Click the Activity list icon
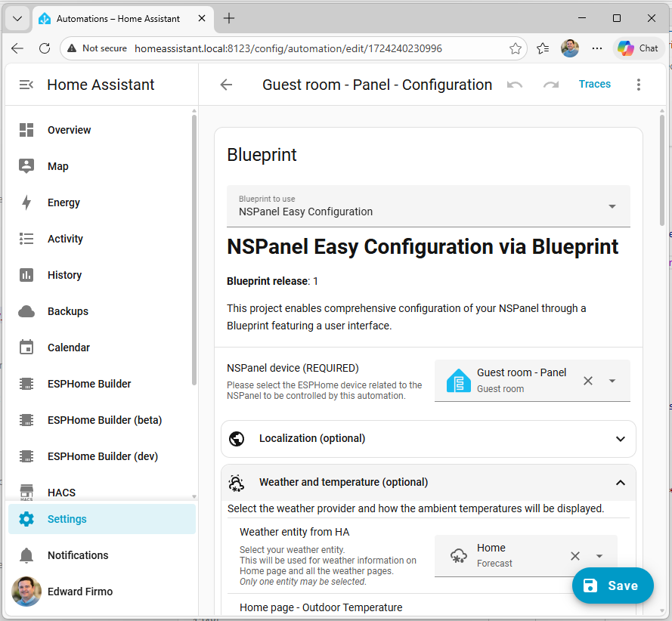Image resolution: width=672 pixels, height=621 pixels. point(26,239)
